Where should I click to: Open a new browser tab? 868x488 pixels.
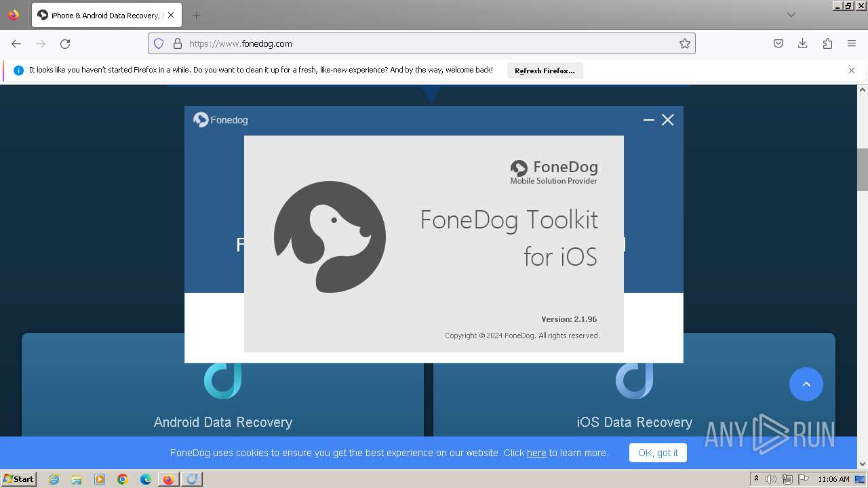pos(196,15)
